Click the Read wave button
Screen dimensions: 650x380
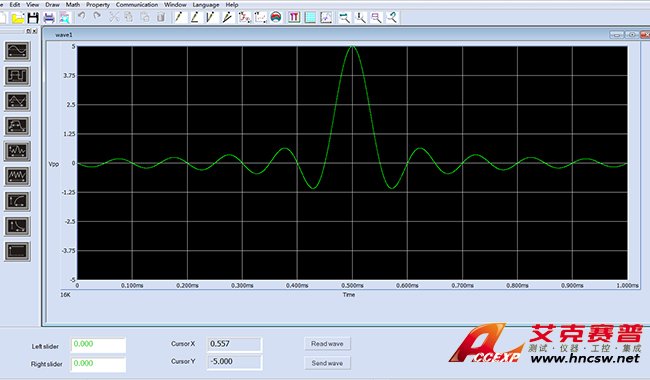327,344
